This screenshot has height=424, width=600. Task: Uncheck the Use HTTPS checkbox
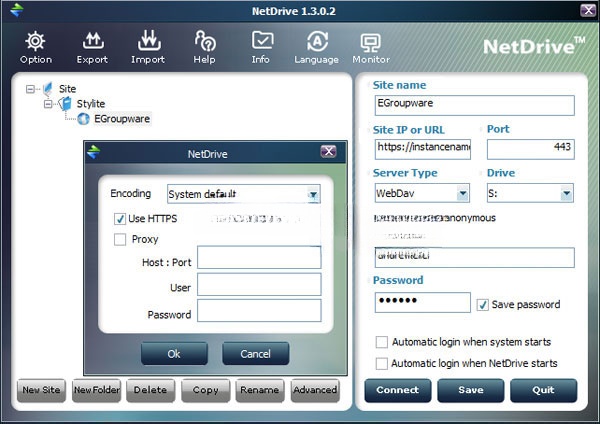click(x=120, y=219)
